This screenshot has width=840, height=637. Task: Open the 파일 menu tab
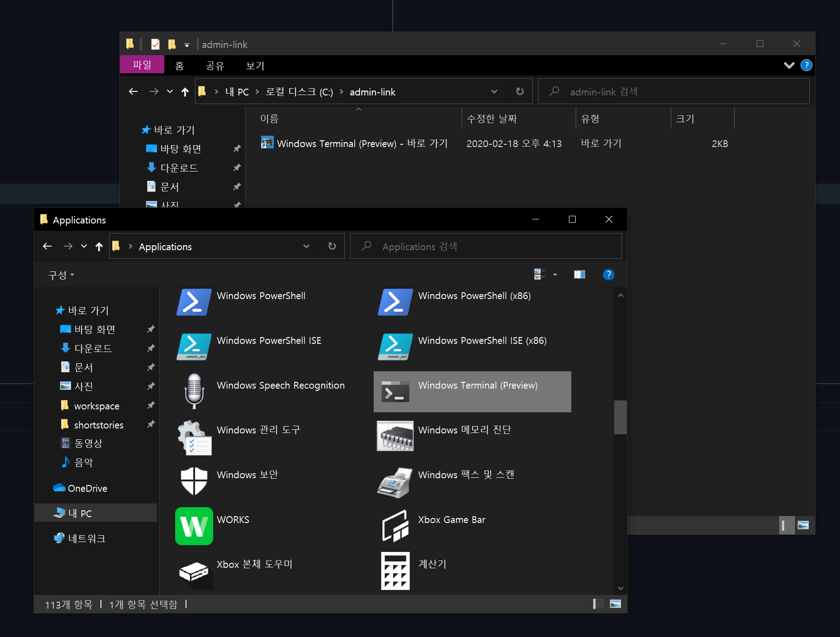pyautogui.click(x=142, y=65)
